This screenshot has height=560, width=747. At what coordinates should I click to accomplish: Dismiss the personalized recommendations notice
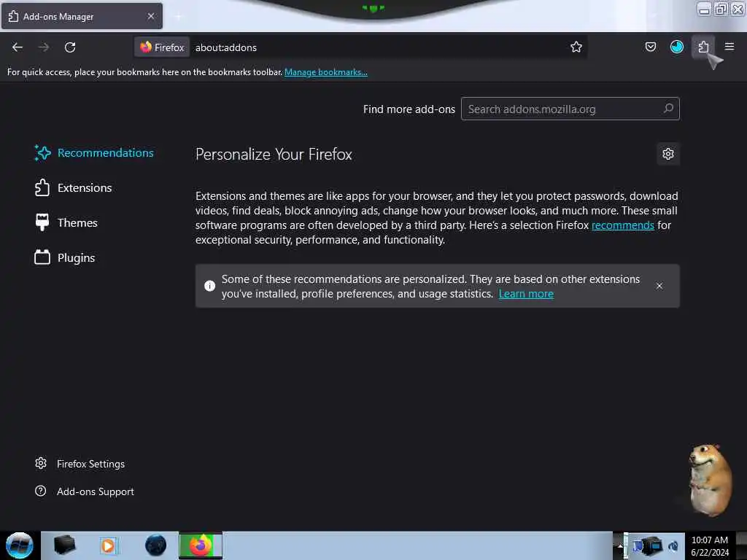click(659, 286)
